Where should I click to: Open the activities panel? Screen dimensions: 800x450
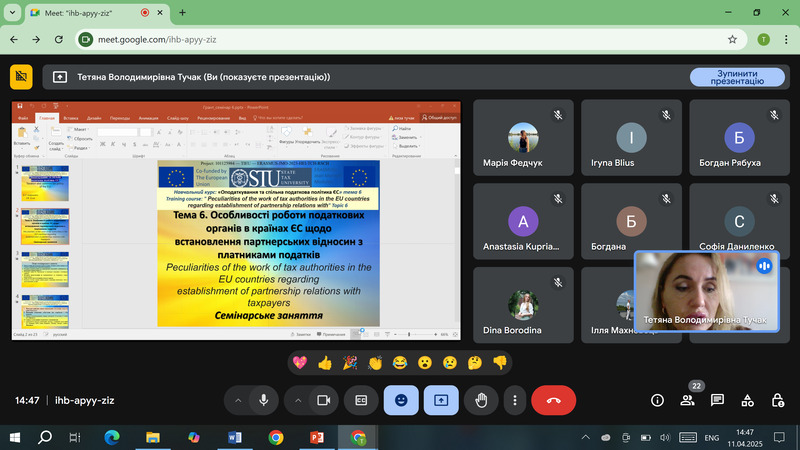(747, 401)
